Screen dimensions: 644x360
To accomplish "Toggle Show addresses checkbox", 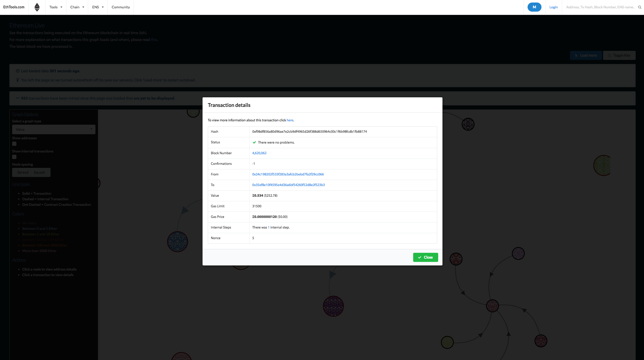I will (15, 143).
